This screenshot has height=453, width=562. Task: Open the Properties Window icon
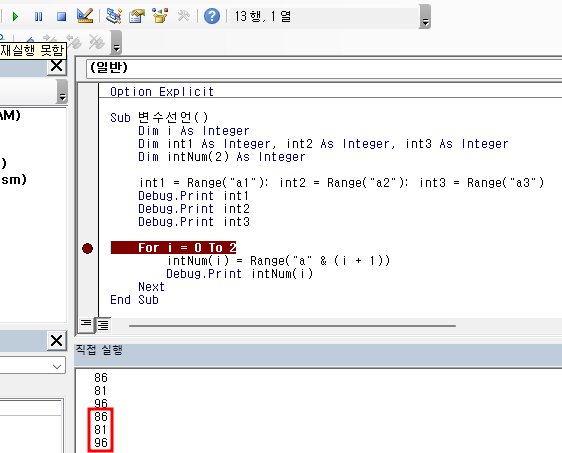pos(137,16)
